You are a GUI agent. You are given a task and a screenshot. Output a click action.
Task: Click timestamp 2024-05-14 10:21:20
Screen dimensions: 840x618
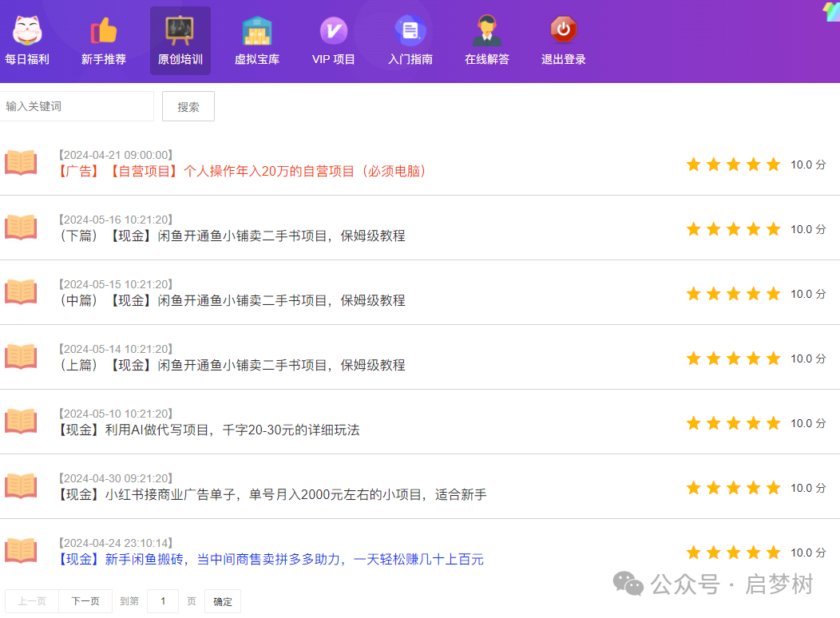point(116,349)
